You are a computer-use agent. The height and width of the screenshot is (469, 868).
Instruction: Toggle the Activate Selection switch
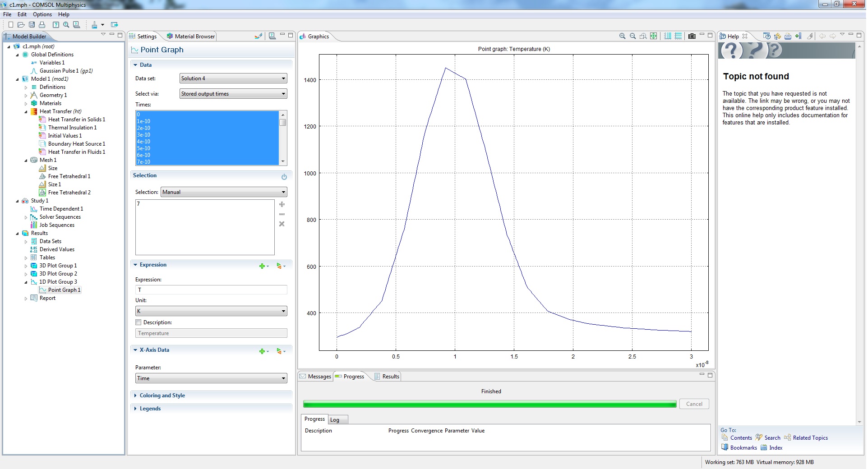coord(284,177)
